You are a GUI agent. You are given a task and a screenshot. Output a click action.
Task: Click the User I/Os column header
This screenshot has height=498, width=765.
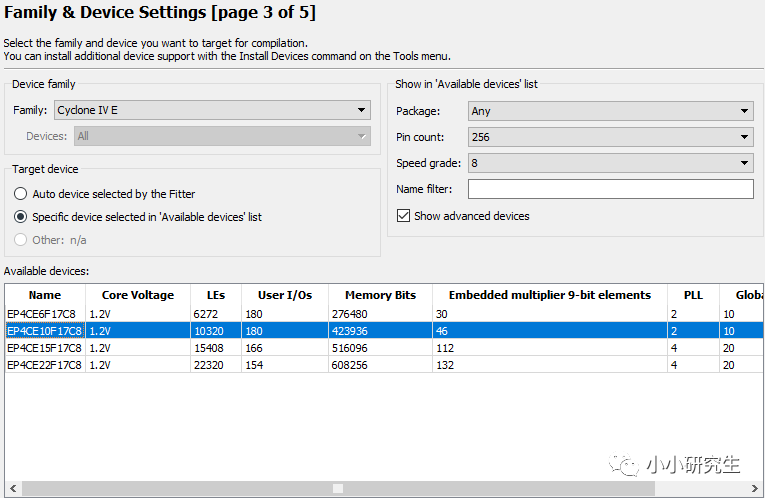pos(285,295)
